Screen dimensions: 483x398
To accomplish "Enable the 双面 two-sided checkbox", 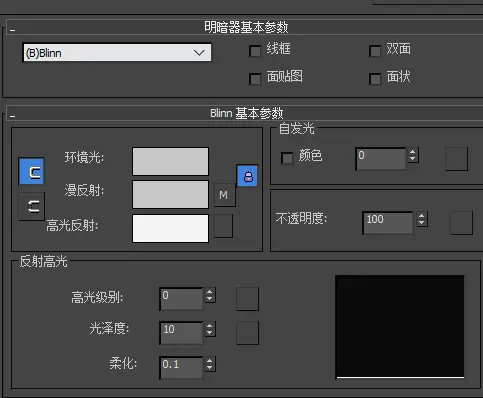I will 375,51.
